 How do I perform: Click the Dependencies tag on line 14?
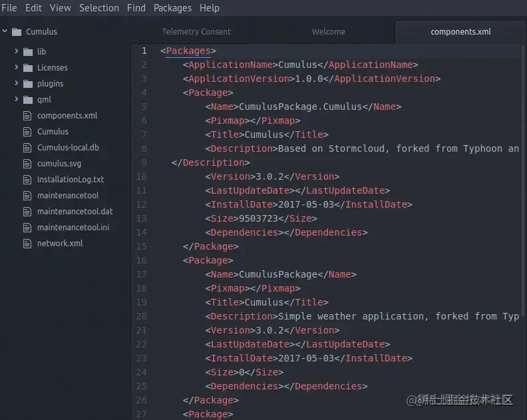[286, 232]
